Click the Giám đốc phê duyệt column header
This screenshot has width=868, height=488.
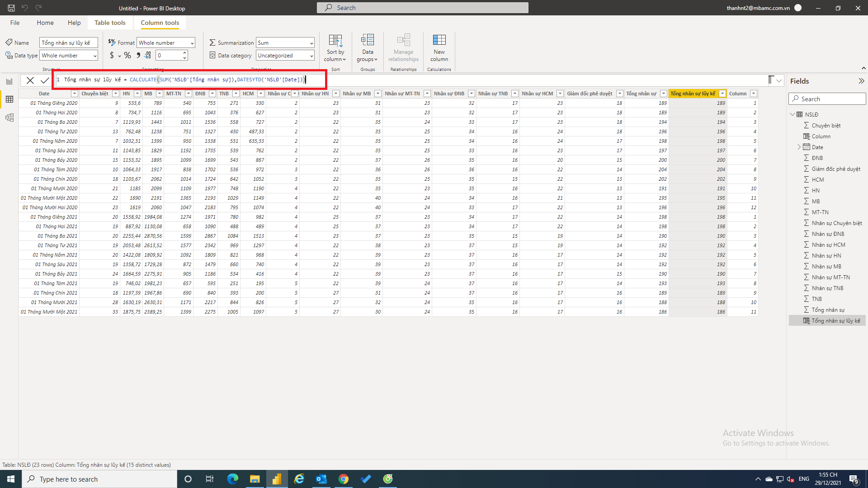[590, 94]
